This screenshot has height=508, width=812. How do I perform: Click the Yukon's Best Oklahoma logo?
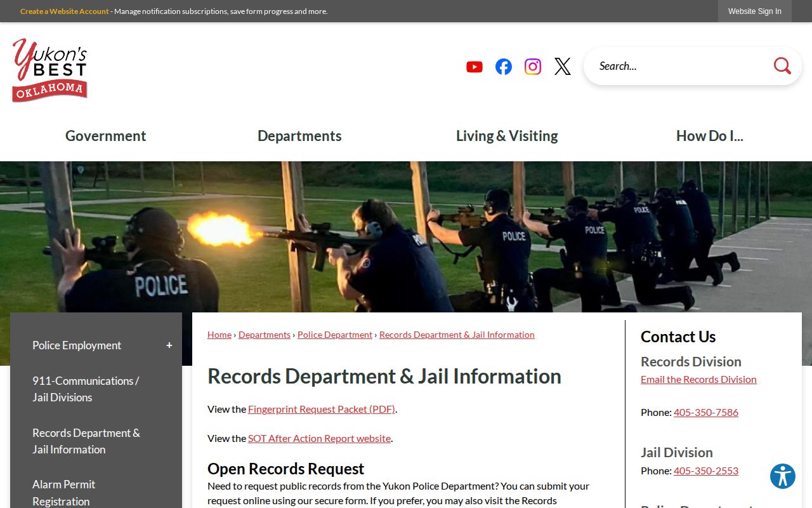click(x=49, y=70)
